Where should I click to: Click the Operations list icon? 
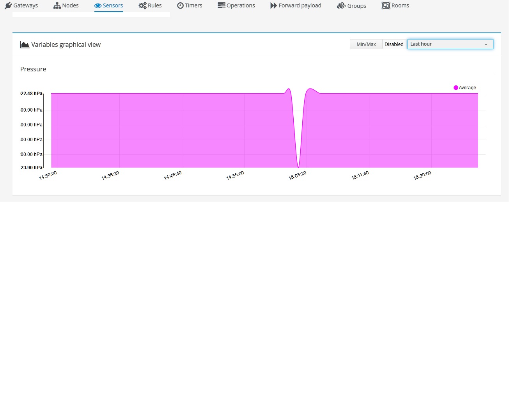pyautogui.click(x=221, y=5)
